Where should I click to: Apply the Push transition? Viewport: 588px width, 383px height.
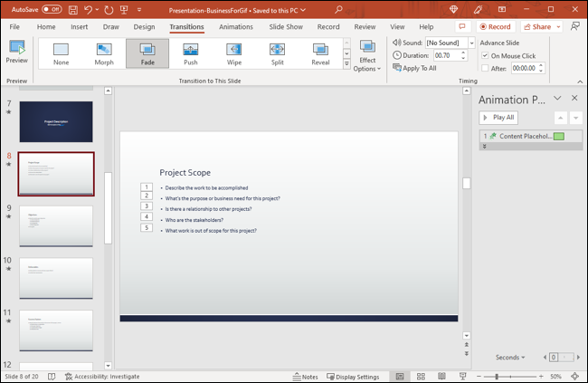tap(191, 53)
